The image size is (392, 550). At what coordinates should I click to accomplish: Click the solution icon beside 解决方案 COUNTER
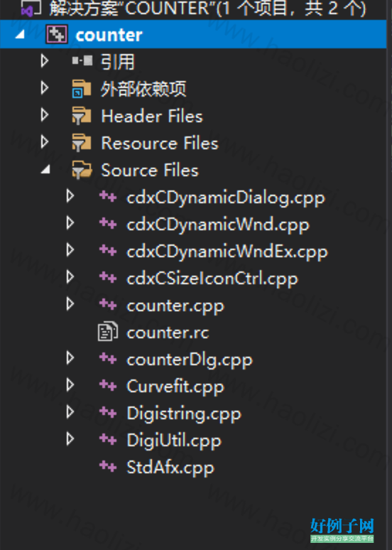click(x=31, y=8)
